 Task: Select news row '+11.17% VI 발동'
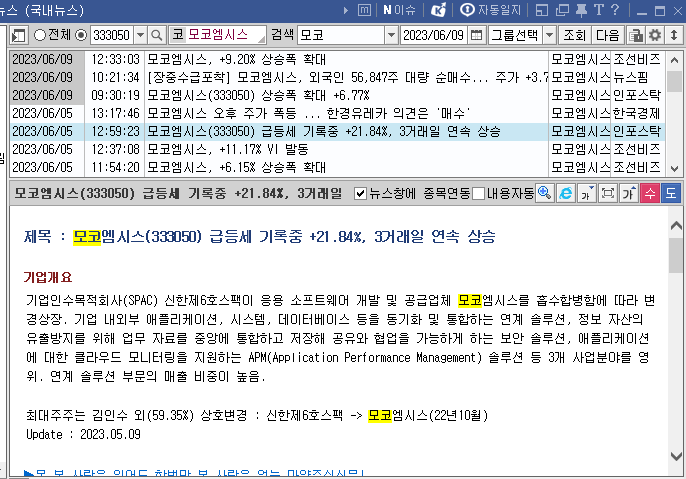tap(337, 149)
